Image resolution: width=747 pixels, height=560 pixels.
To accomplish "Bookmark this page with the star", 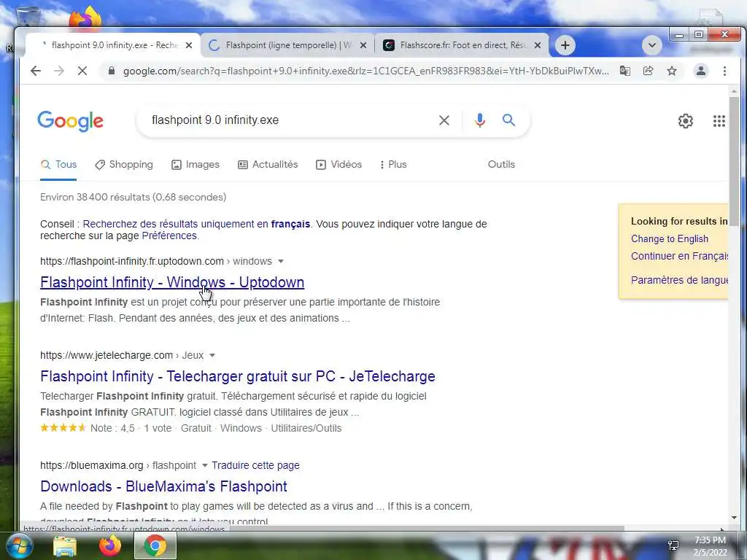I will point(672,71).
